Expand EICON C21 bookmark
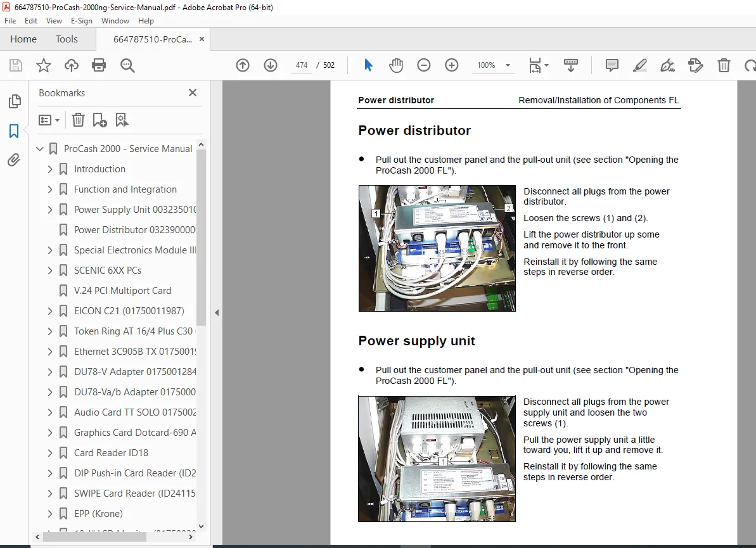The width and height of the screenshot is (756, 548). (x=50, y=311)
